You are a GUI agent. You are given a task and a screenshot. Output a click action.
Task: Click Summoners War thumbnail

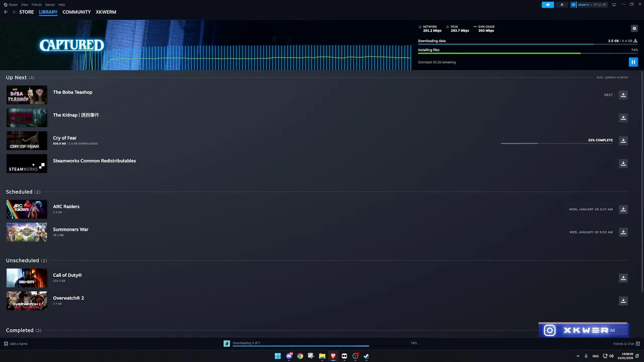point(27,232)
